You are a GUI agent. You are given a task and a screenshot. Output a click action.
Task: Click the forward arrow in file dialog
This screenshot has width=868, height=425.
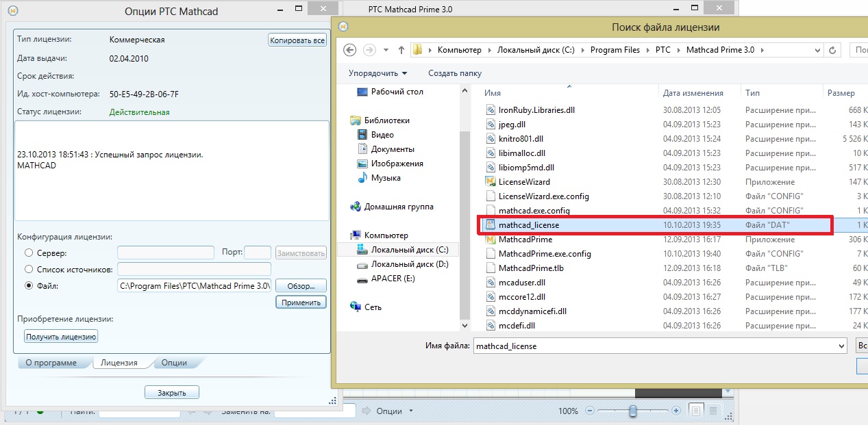[369, 50]
